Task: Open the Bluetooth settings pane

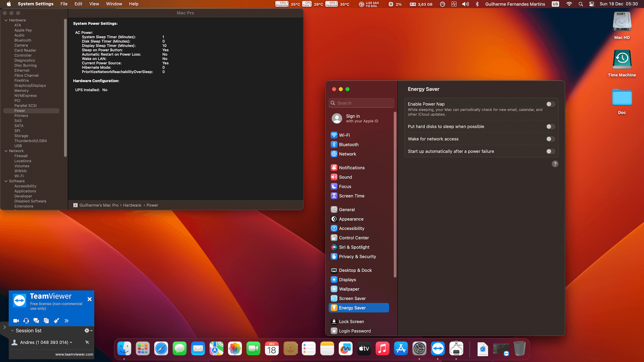Action: pyautogui.click(x=348, y=144)
